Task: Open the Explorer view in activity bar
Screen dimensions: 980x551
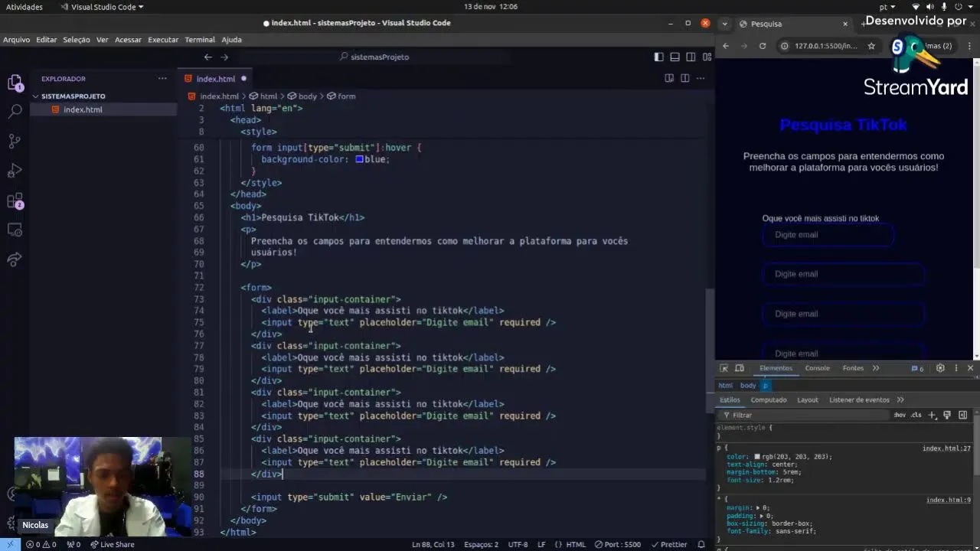Action: point(15,83)
